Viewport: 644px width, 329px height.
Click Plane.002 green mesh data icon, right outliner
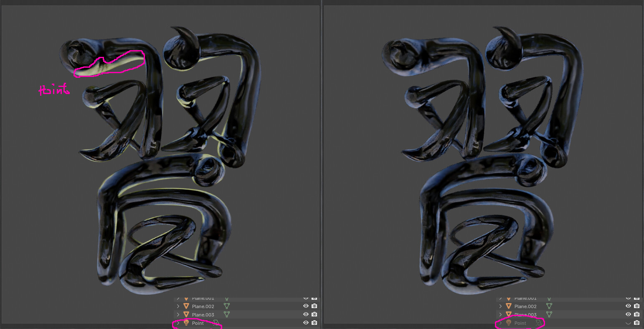(549, 306)
